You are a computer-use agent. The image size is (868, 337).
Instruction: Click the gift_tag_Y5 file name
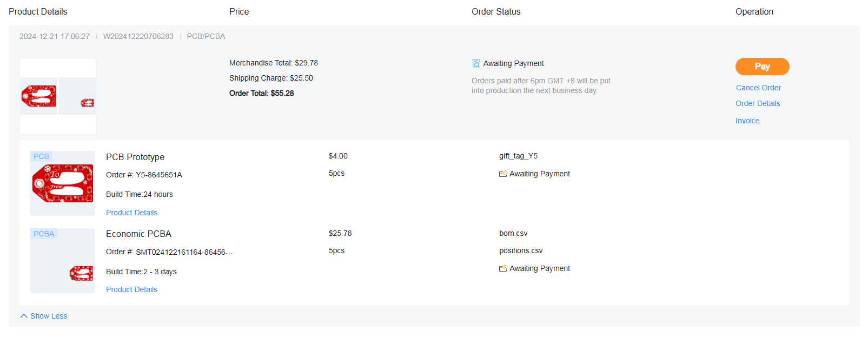(x=518, y=156)
